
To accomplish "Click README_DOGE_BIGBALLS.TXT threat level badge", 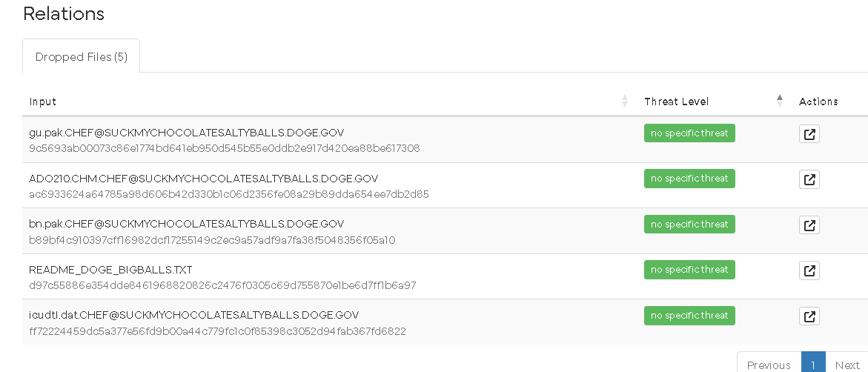I will 689,270.
